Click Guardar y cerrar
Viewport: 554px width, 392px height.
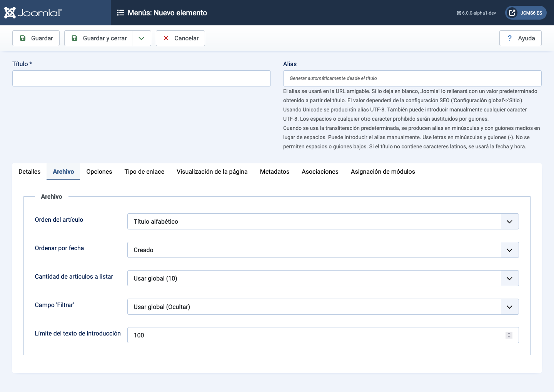[x=98, y=38]
